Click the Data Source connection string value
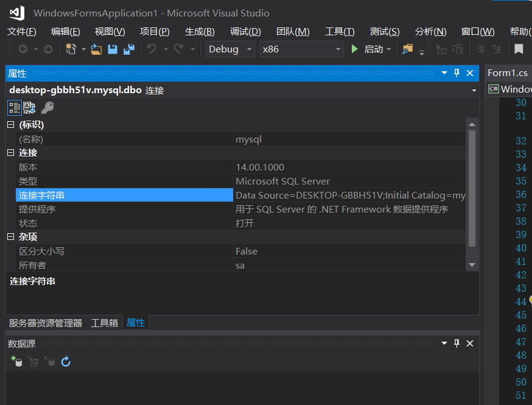Image resolution: width=532 pixels, height=405 pixels. tap(350, 195)
